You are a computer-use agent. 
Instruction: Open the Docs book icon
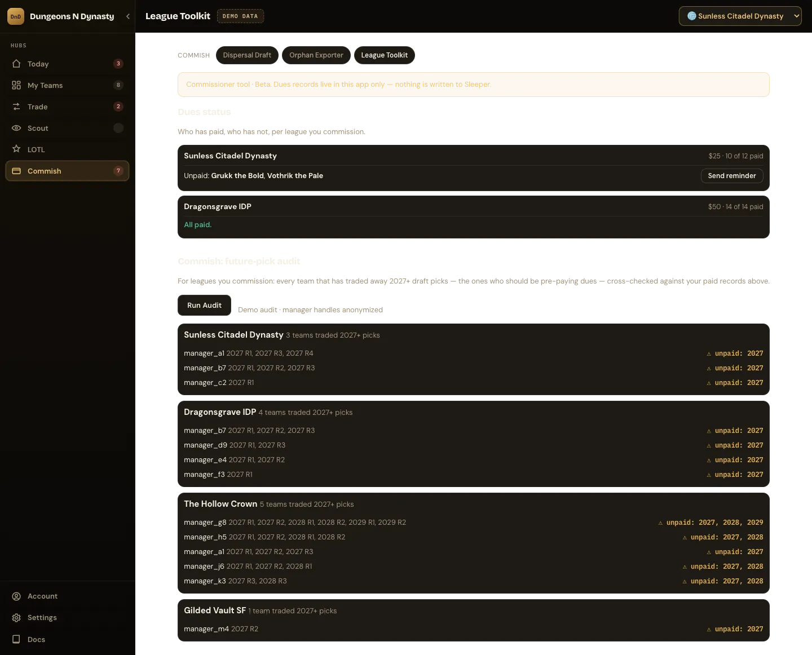[x=16, y=639]
